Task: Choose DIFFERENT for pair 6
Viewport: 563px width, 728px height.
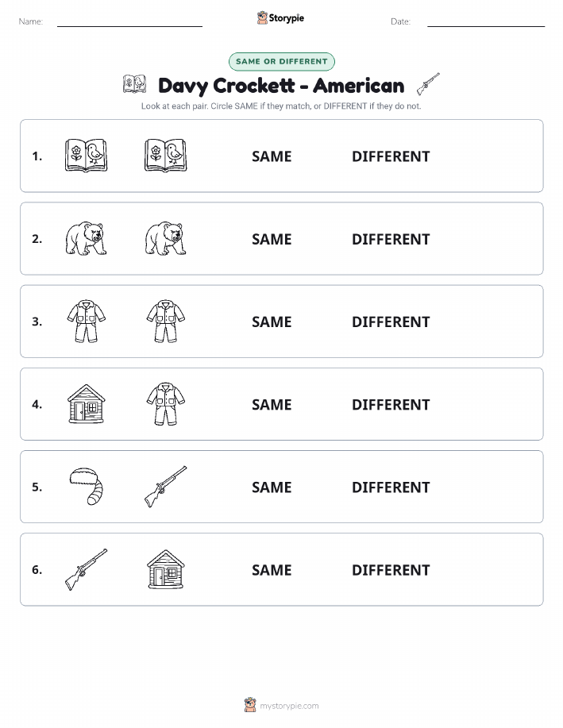Action: pos(391,570)
